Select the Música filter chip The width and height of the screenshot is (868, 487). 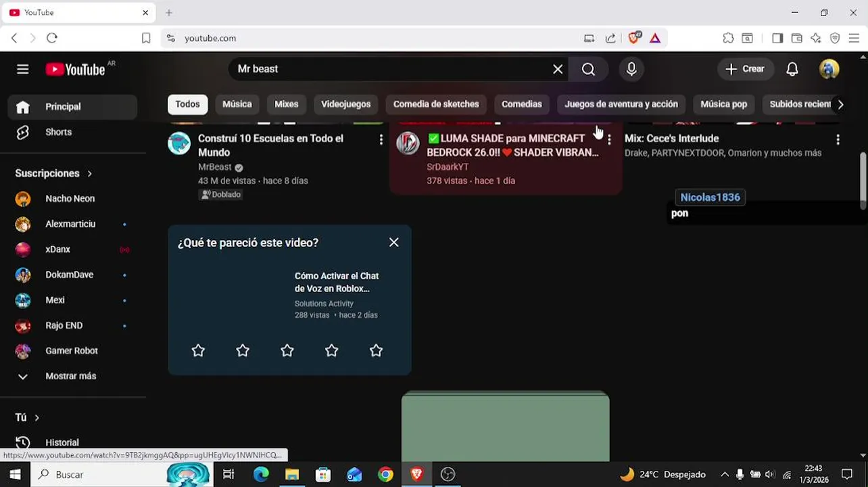(237, 104)
